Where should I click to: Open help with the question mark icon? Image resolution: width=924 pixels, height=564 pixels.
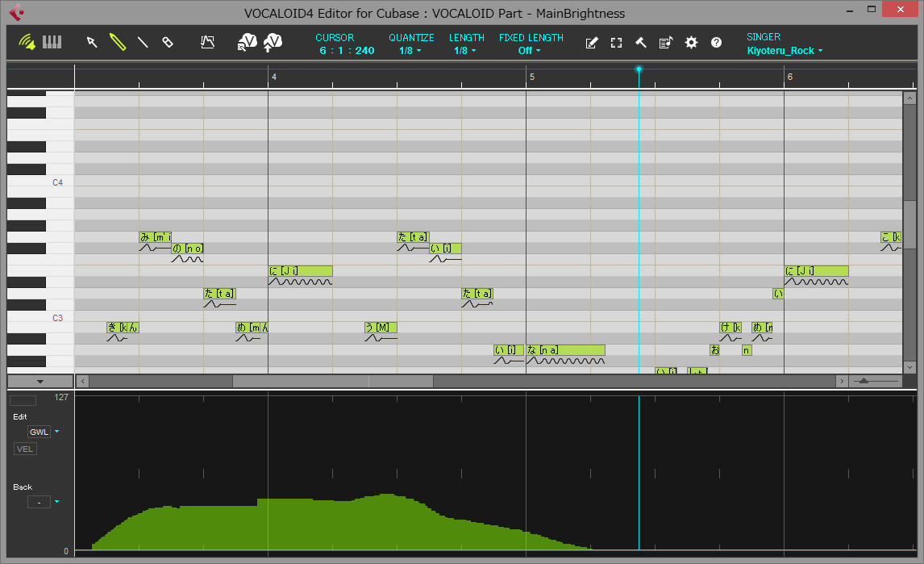pyautogui.click(x=717, y=43)
